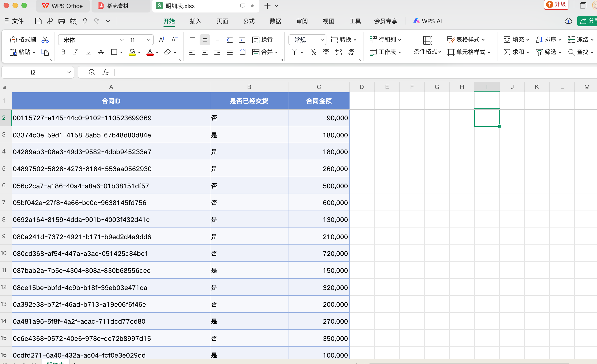Open the 数据 ribbon tab
Image resolution: width=597 pixels, height=364 pixels.
275,21
